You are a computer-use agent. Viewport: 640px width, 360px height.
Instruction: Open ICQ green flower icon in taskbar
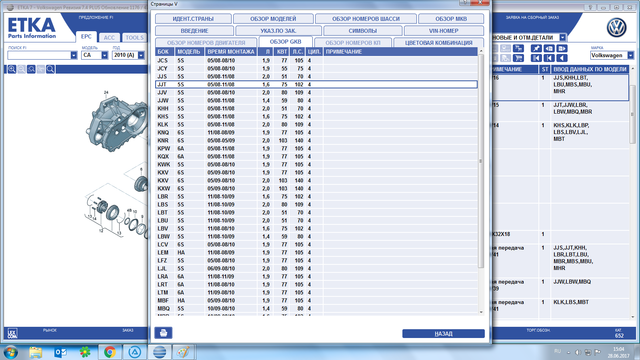[x=85, y=352]
